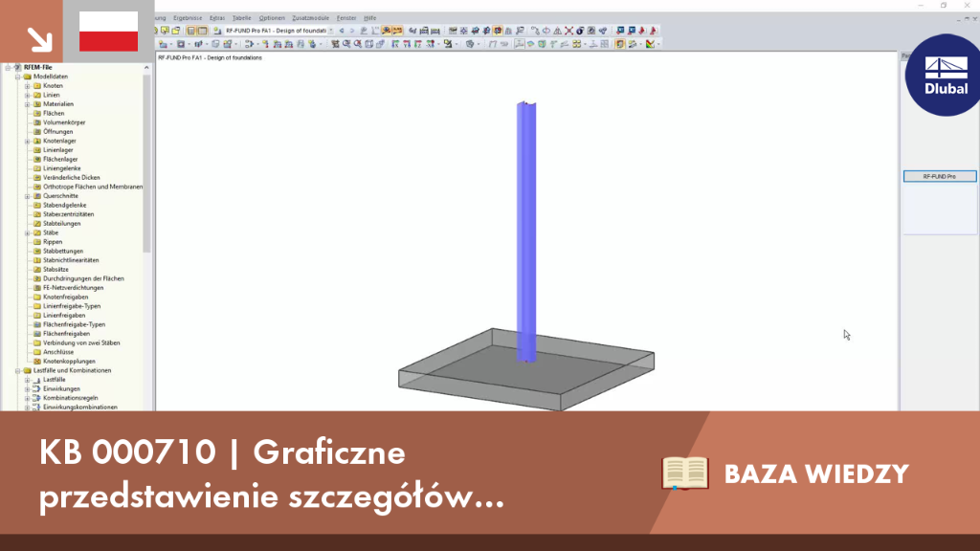Click the white arrow icon on orange tile
Image resolution: width=980 pixels, height=551 pixels.
(x=39, y=40)
